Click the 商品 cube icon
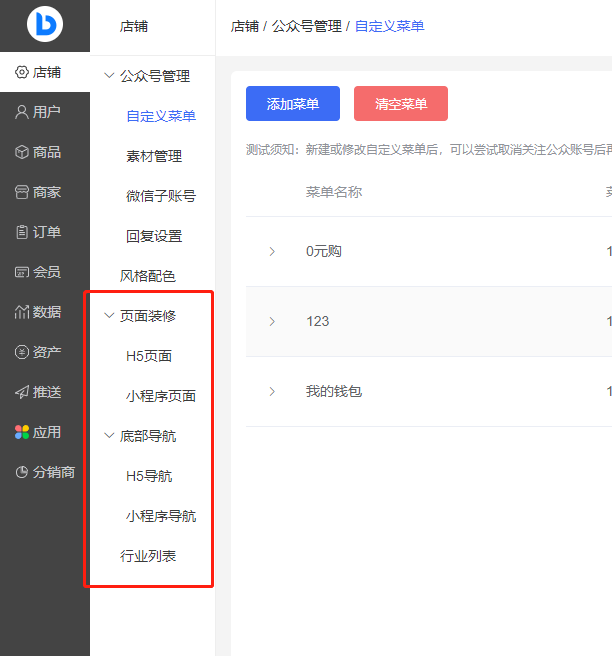This screenshot has width=612, height=656. [22, 152]
